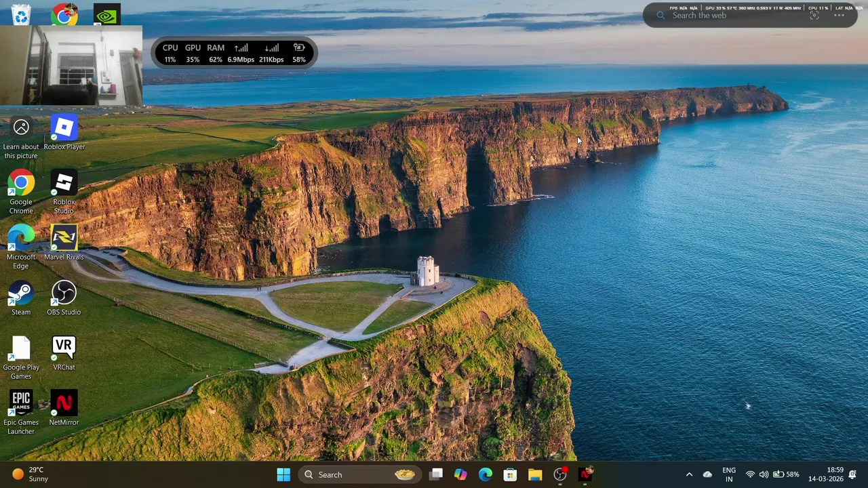Click the webcam overlay preview

pos(71,66)
